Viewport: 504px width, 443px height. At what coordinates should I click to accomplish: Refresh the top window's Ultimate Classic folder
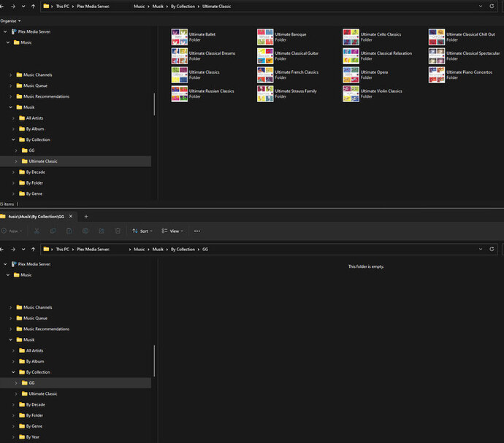point(492,6)
